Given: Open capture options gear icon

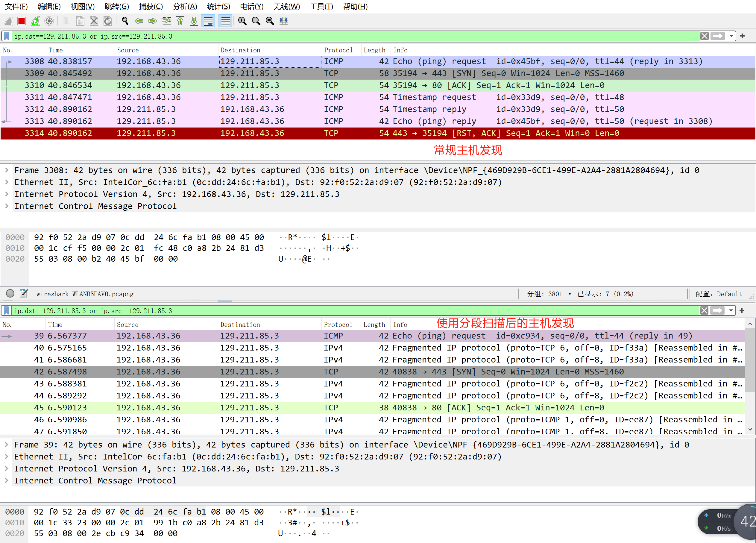Looking at the screenshot, I should (49, 21).
